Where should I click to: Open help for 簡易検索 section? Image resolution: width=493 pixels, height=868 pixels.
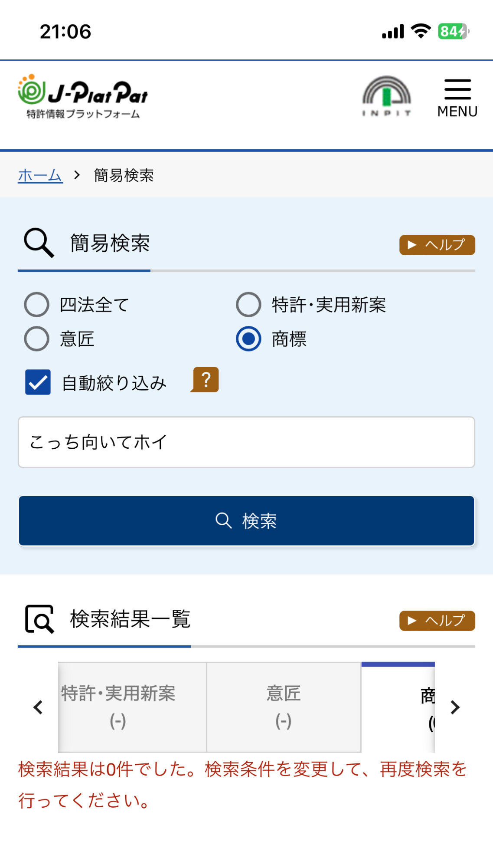(437, 245)
